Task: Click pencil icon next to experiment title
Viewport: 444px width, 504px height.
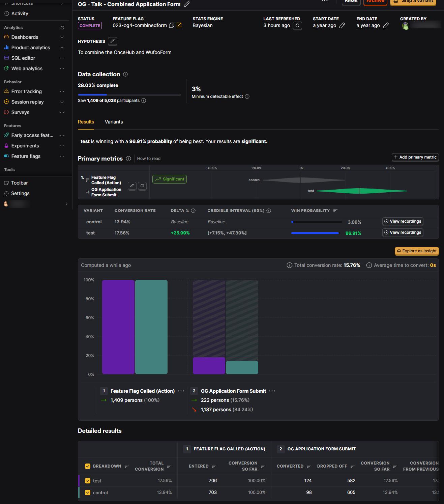Action: pos(187,4)
